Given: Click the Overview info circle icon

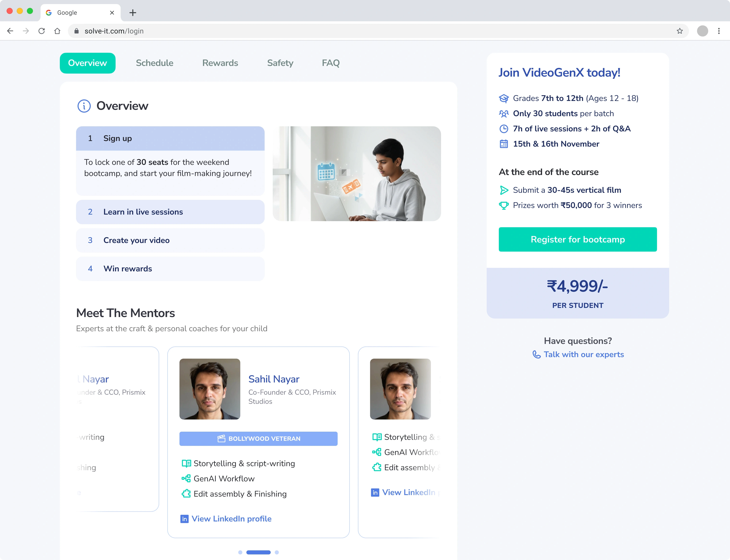Looking at the screenshot, I should click(84, 106).
